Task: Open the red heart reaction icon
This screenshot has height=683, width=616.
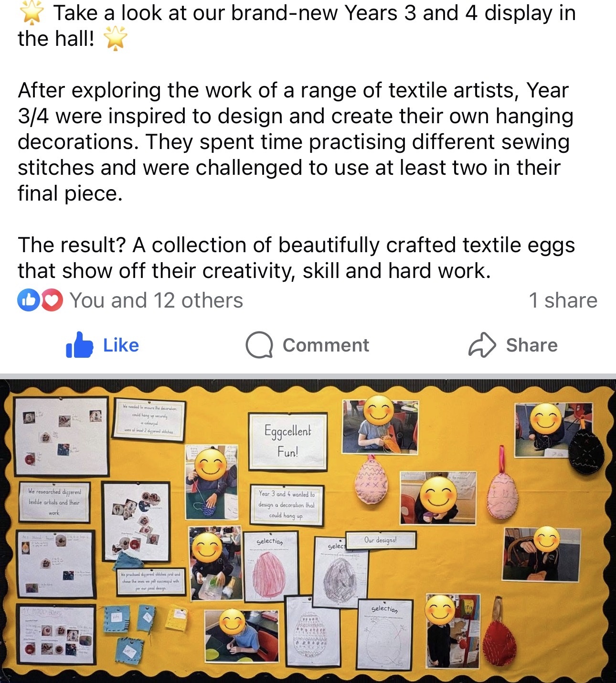Action: [52, 300]
